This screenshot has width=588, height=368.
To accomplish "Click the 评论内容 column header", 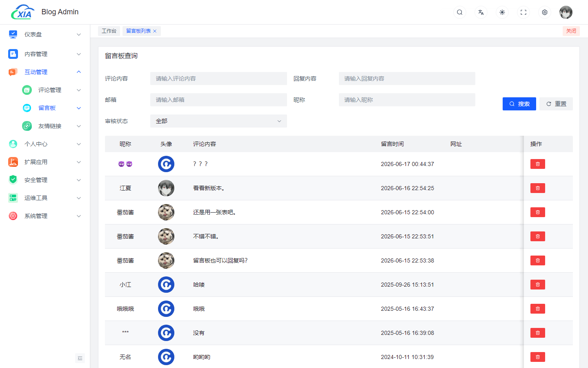I will [x=205, y=144].
